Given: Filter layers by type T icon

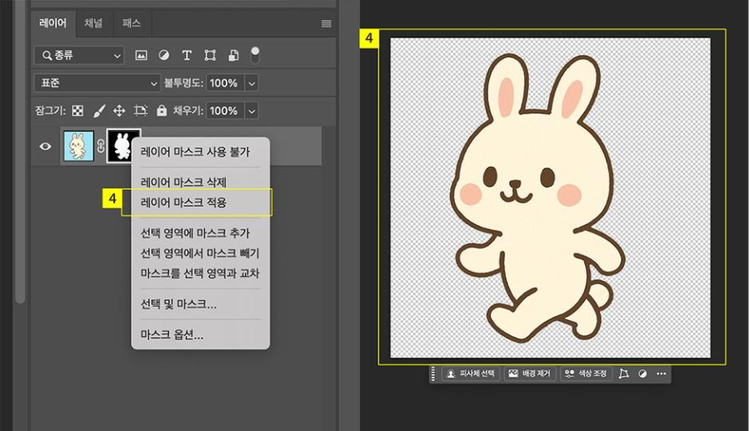Looking at the screenshot, I should tap(187, 55).
